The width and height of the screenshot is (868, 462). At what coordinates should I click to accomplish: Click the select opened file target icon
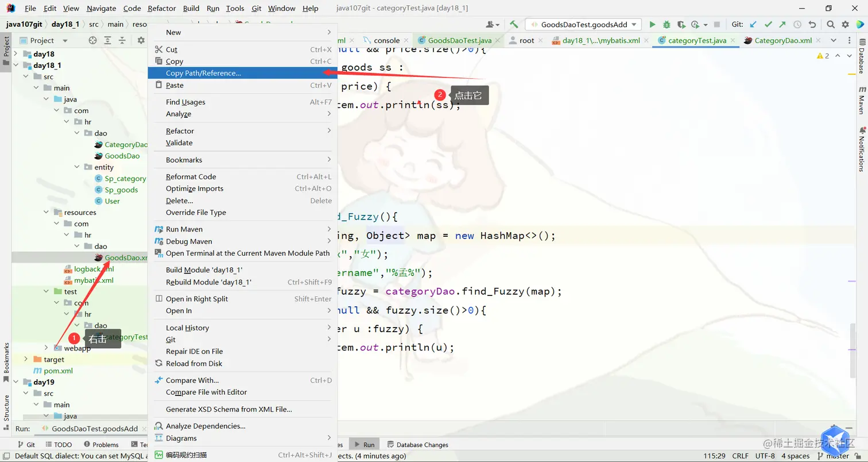92,40
